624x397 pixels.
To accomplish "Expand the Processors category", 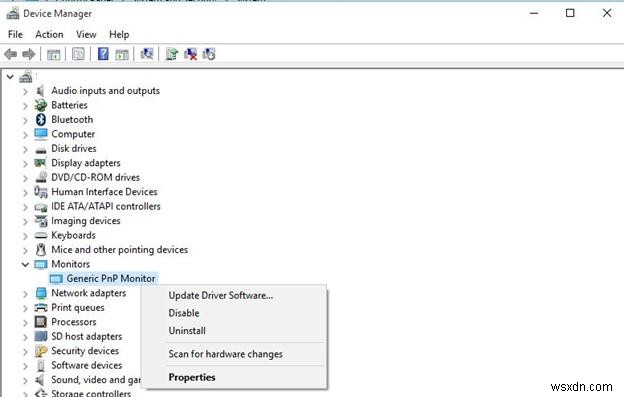I will [x=25, y=323].
